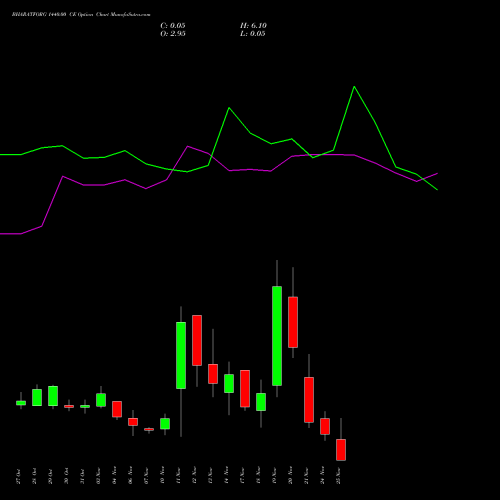The height and width of the screenshot is (500, 500).
Task: Select the 11 Nov date label
Action: pyautogui.click(x=178, y=476)
